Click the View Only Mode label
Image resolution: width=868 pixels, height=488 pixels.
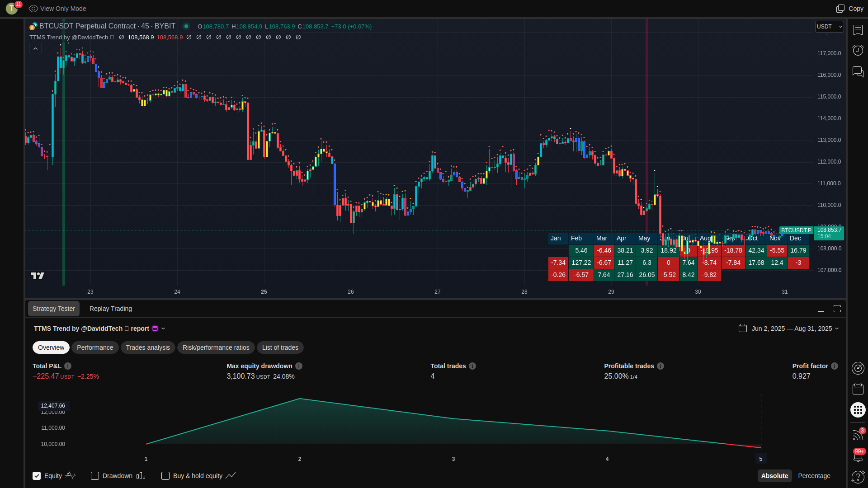[x=63, y=9]
